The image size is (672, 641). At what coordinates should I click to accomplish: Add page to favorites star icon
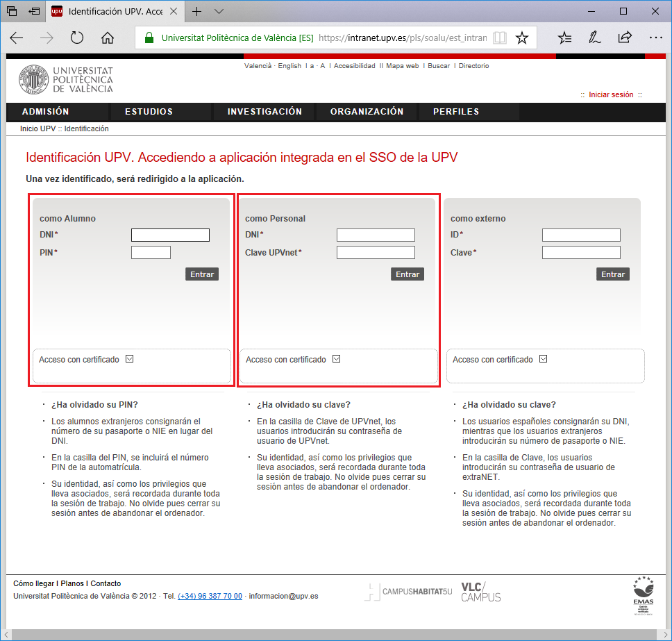(x=522, y=38)
